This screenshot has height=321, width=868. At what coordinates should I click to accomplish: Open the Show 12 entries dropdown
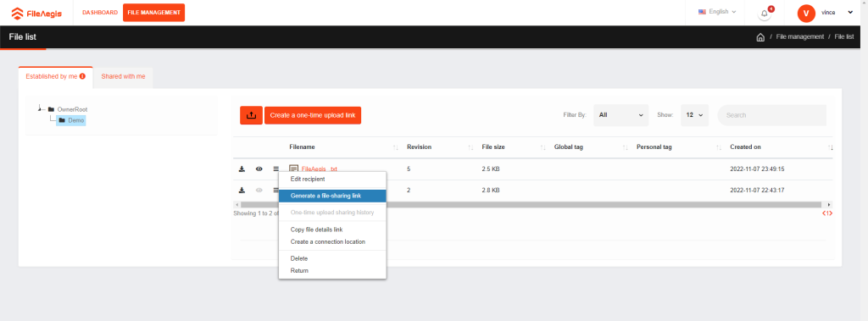pos(695,115)
